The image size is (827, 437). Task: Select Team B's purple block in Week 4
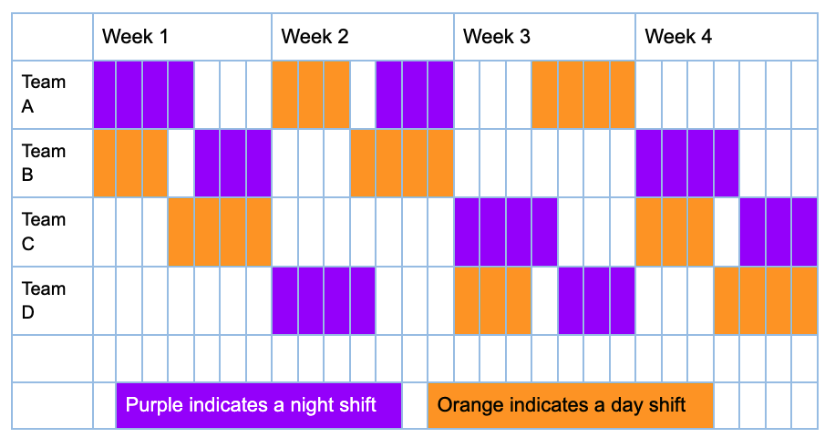coord(687,163)
